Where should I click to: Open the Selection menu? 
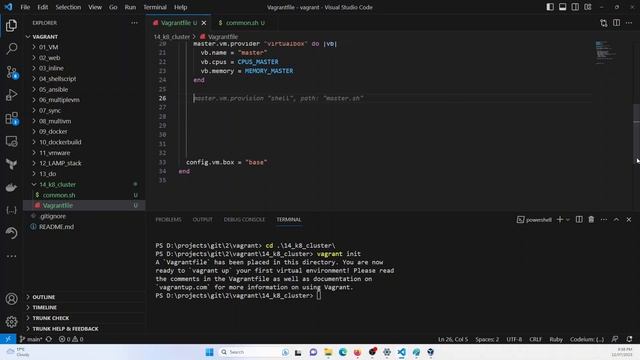point(68,7)
